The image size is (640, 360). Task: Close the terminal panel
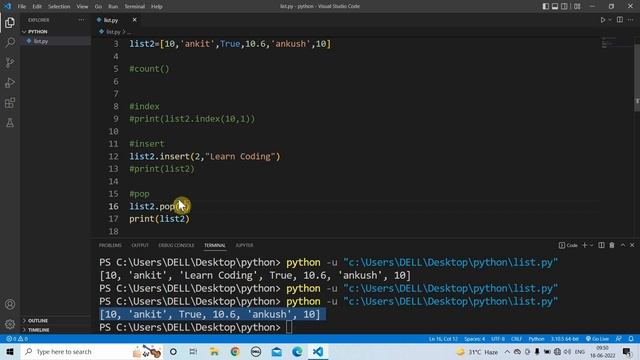click(x=632, y=245)
